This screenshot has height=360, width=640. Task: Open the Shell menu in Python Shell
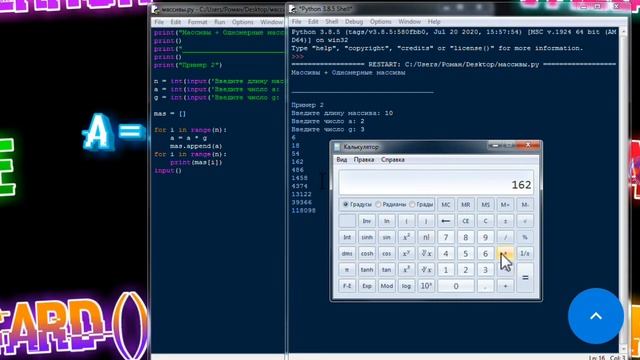click(331, 22)
